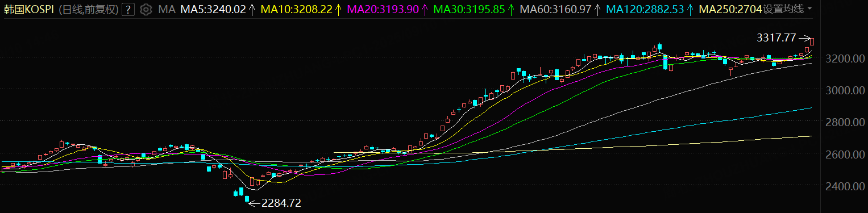
Task: Click the MA120:2882.53 value
Action: point(645,9)
